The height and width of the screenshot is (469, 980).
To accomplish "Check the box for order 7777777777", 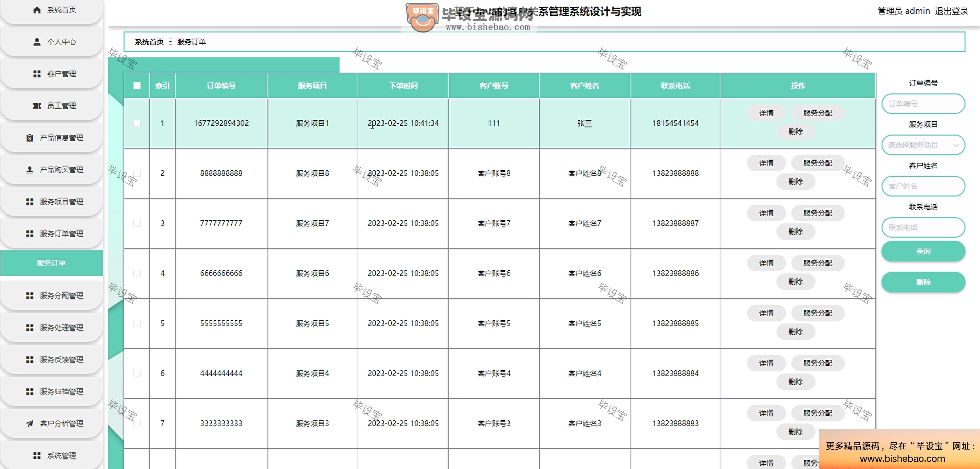I will 137,223.
